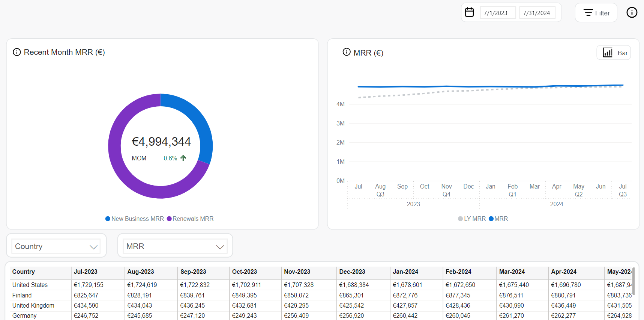Click the bar chart icon
The image size is (644, 320).
608,53
